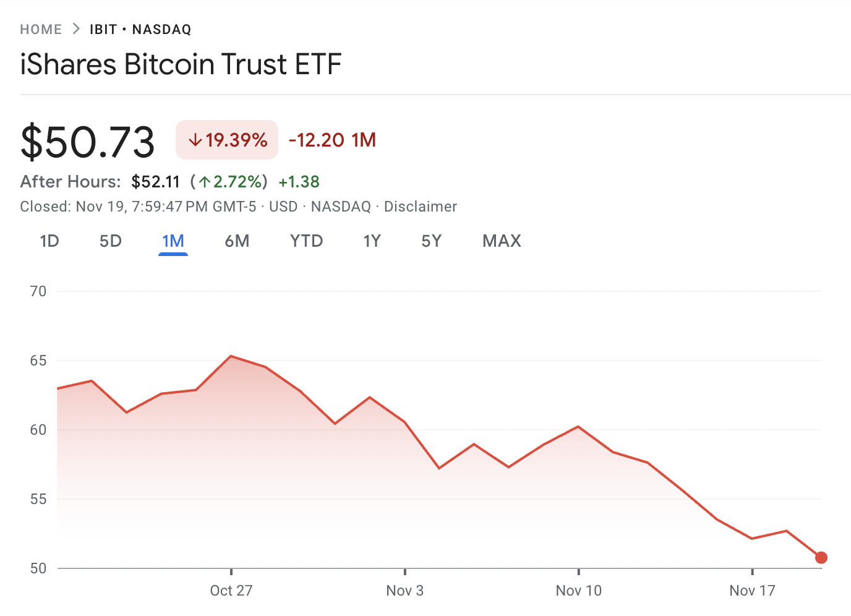Open the MAX chart view
This screenshot has width=851, height=616.
pyautogui.click(x=502, y=241)
